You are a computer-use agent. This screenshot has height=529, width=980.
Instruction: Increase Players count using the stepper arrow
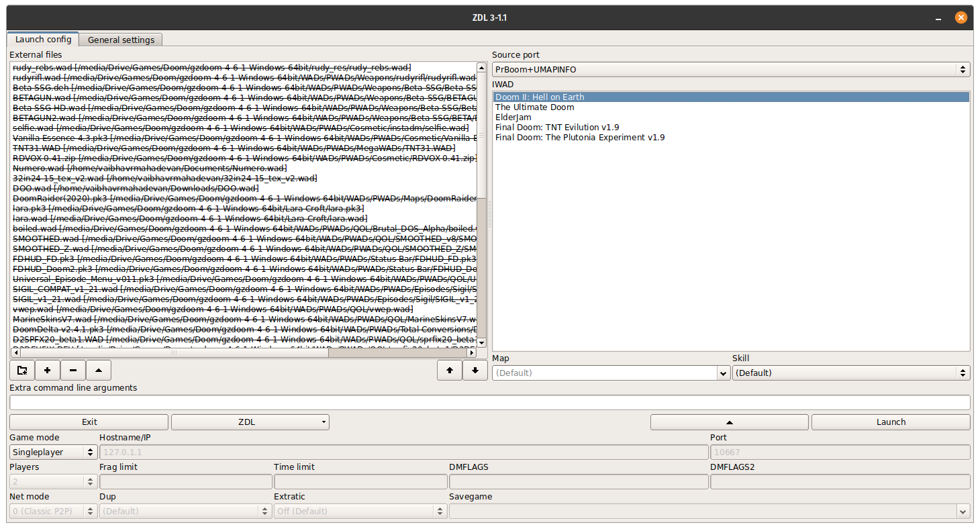pyautogui.click(x=91, y=478)
